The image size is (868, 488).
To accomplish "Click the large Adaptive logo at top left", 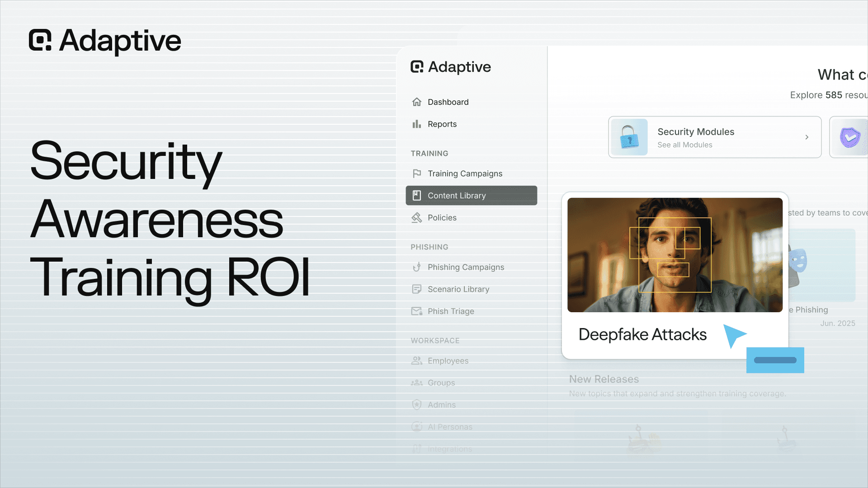I will point(105,41).
